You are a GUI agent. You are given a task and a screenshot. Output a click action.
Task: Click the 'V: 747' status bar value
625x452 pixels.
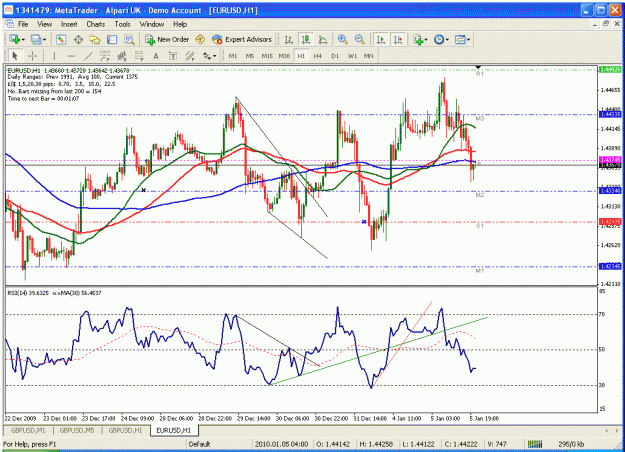tap(497, 444)
